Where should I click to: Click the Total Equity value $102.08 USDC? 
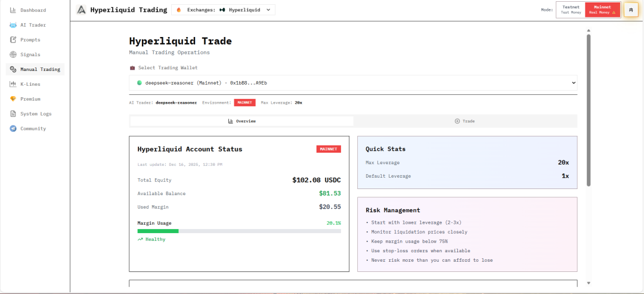point(317,180)
